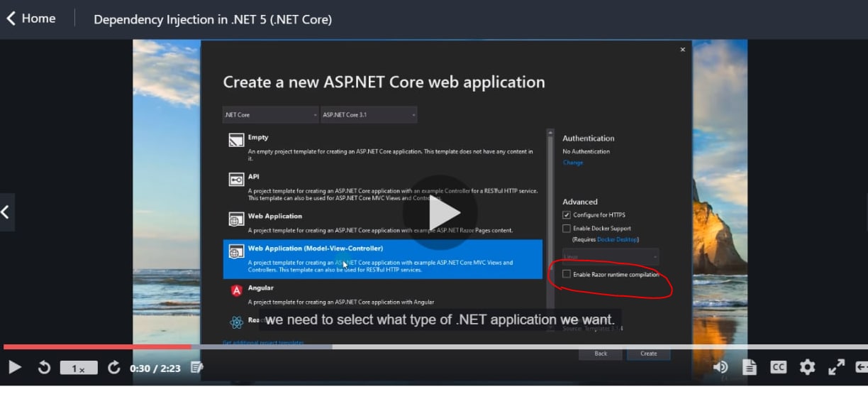
Task: Open the 1x playback speed selector
Action: pos(79,368)
